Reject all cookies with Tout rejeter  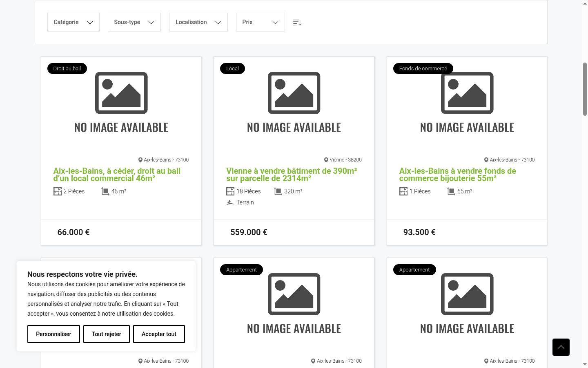coord(107,334)
